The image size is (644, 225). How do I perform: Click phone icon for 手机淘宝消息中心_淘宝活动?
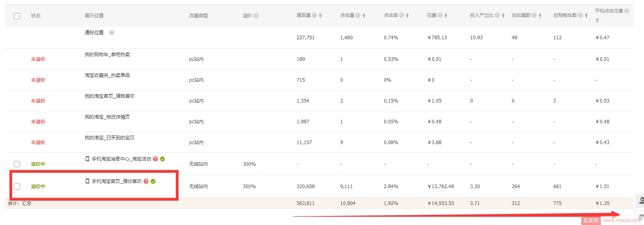click(x=88, y=159)
